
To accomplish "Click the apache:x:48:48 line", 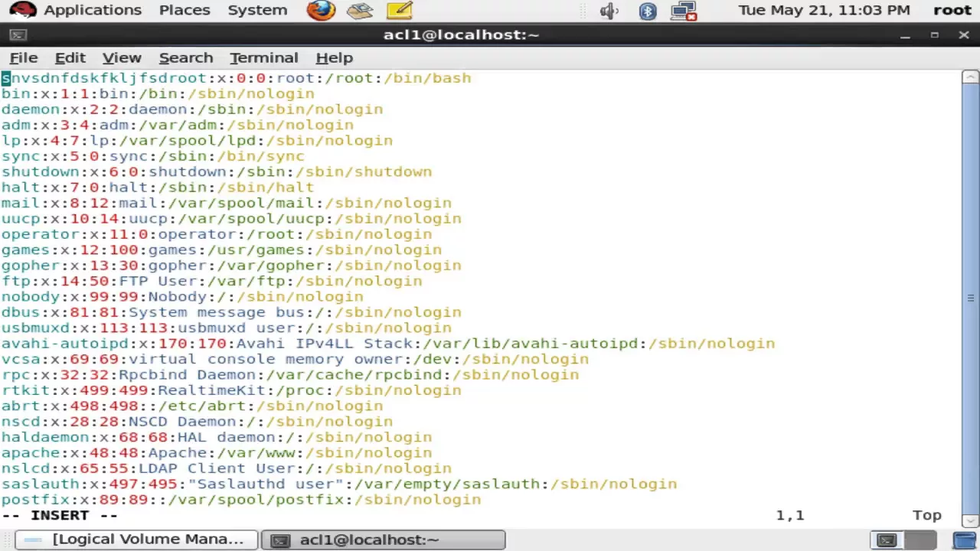I will coord(217,453).
